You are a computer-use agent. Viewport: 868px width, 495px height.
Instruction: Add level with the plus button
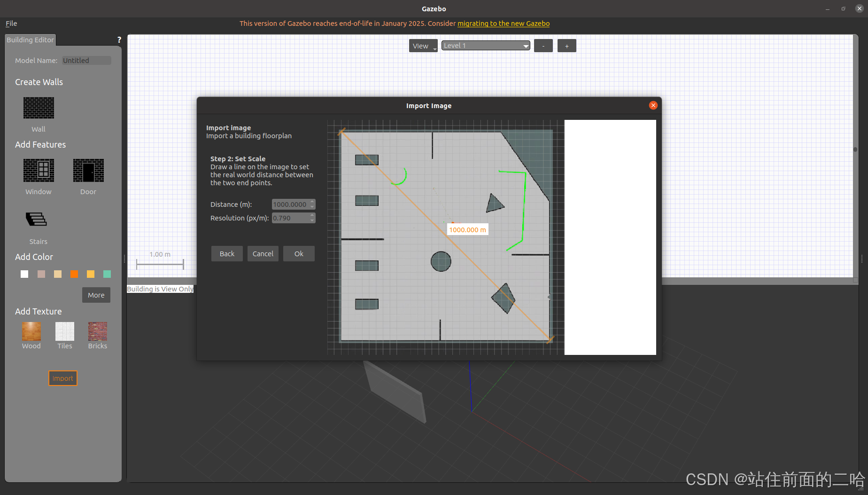[x=567, y=46]
